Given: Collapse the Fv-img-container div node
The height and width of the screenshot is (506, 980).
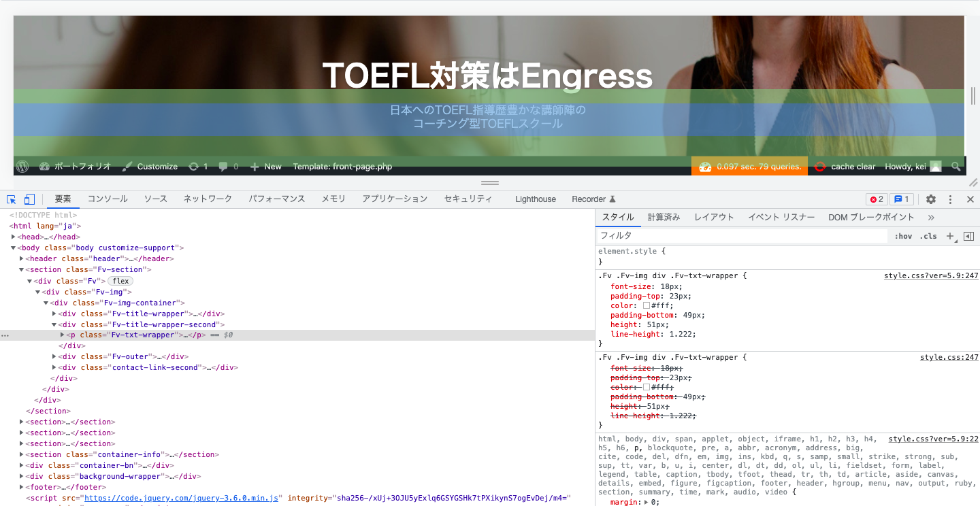Looking at the screenshot, I should coord(46,303).
